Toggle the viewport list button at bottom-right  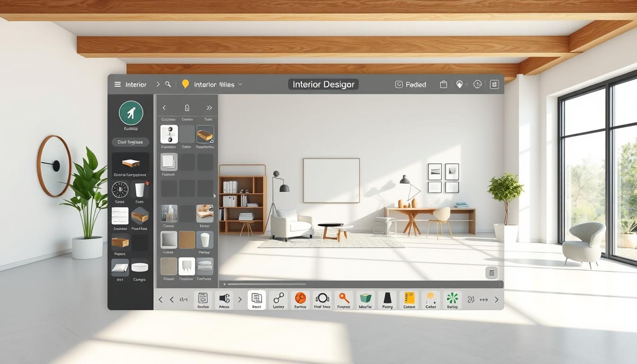click(491, 273)
